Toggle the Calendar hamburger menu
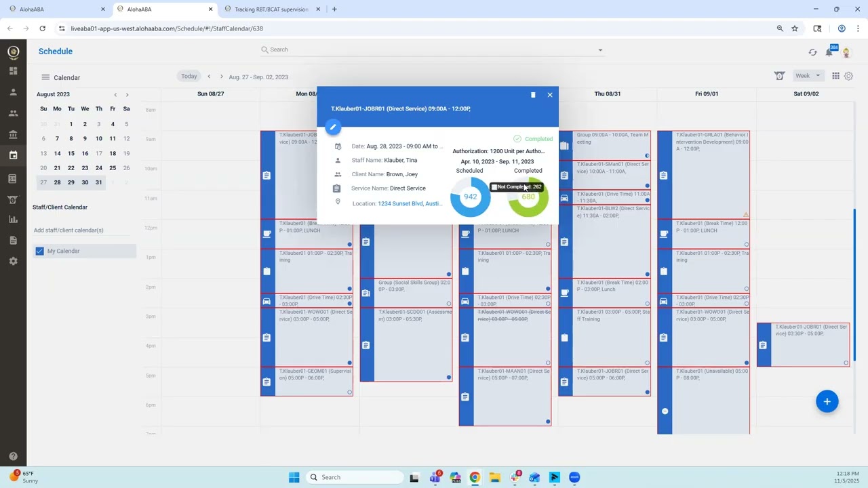 click(x=45, y=77)
